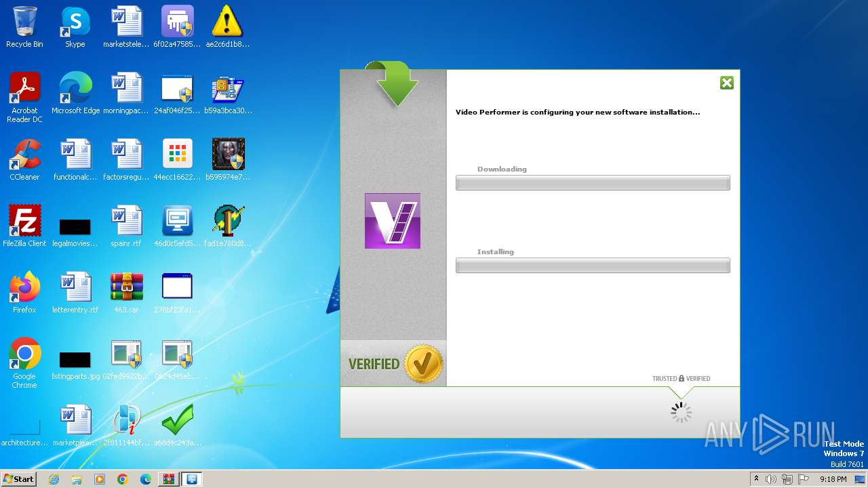Open the network tray icon

[x=787, y=479]
